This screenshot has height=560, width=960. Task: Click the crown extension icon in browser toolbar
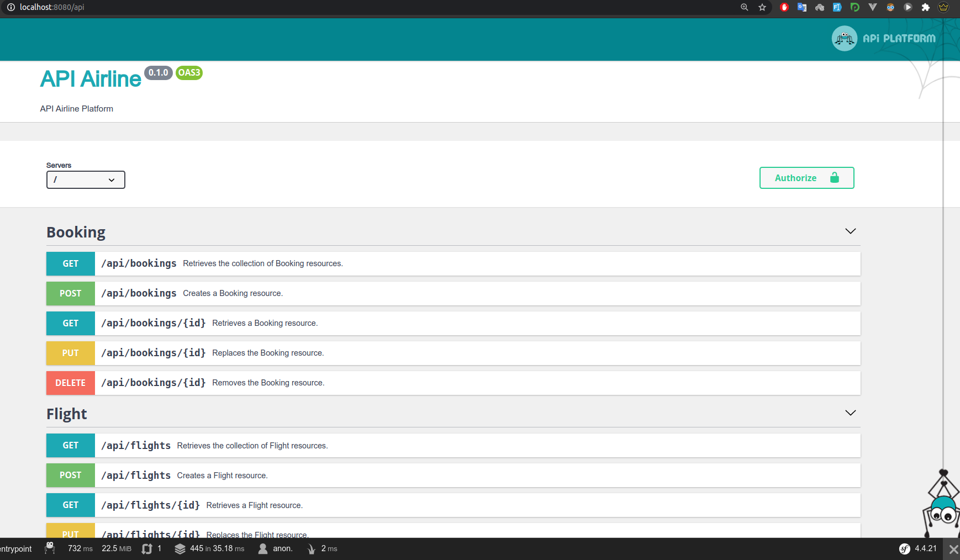(x=943, y=7)
